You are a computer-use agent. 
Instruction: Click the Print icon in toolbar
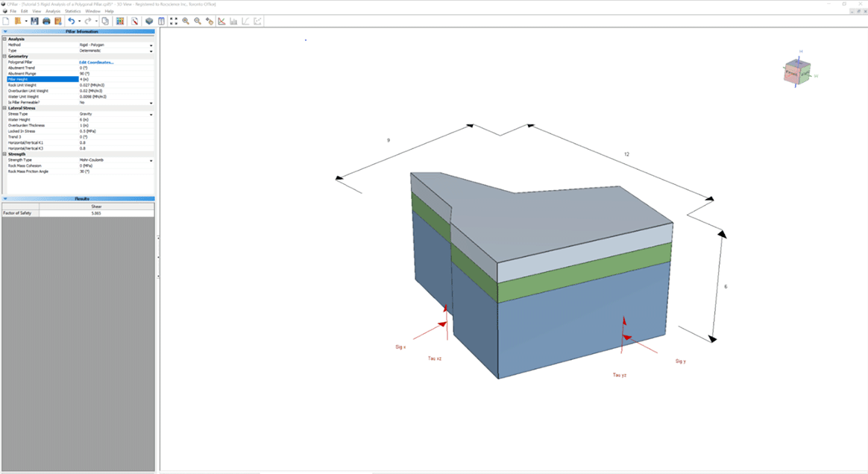46,21
